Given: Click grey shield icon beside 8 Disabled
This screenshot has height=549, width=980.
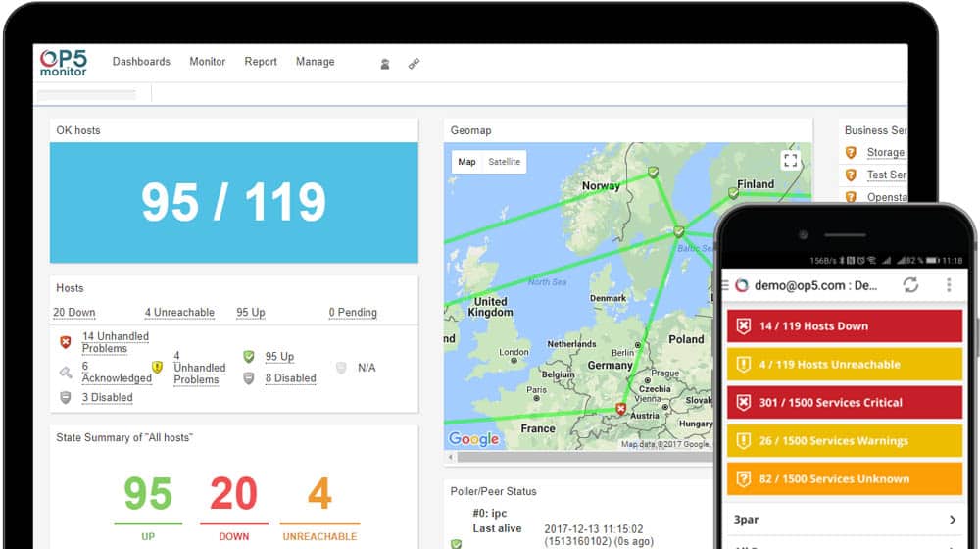Looking at the screenshot, I should click(249, 378).
